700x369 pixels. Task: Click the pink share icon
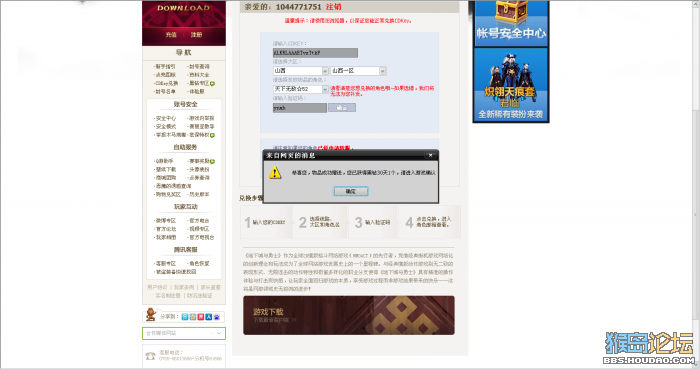(x=201, y=317)
